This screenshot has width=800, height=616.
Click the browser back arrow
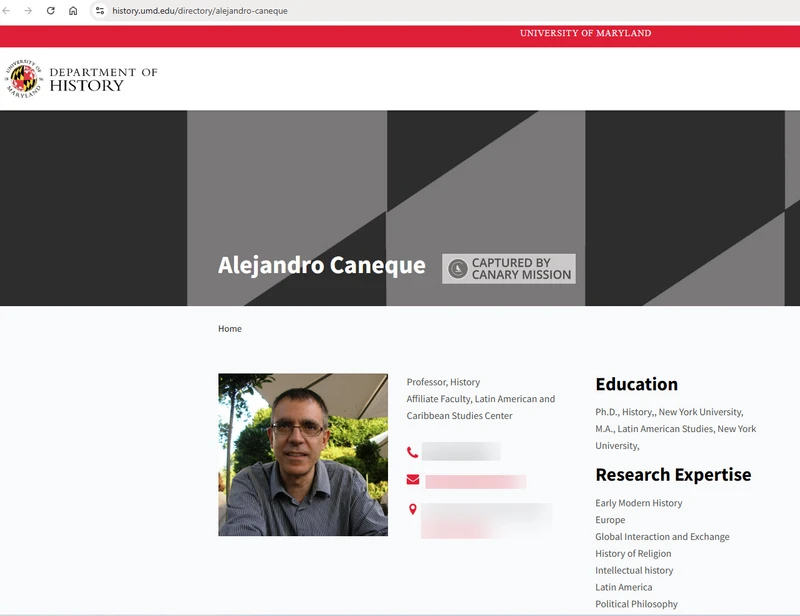[x=6, y=11]
